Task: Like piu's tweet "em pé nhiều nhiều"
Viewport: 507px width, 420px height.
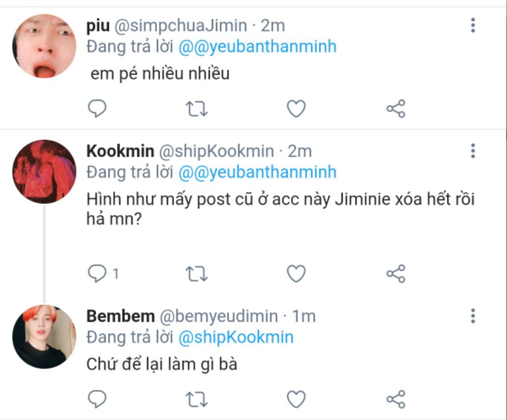Action: [296, 109]
